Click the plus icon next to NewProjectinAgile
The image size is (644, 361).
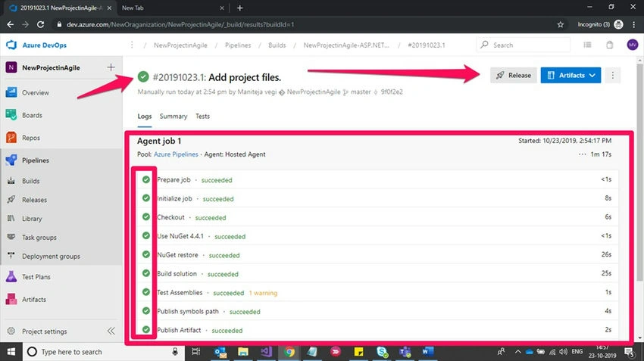[111, 67]
